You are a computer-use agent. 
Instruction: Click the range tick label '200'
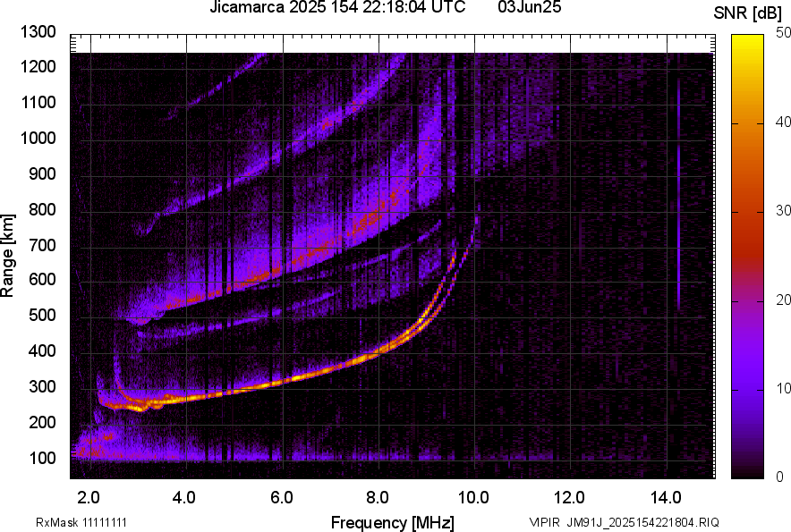(42, 422)
